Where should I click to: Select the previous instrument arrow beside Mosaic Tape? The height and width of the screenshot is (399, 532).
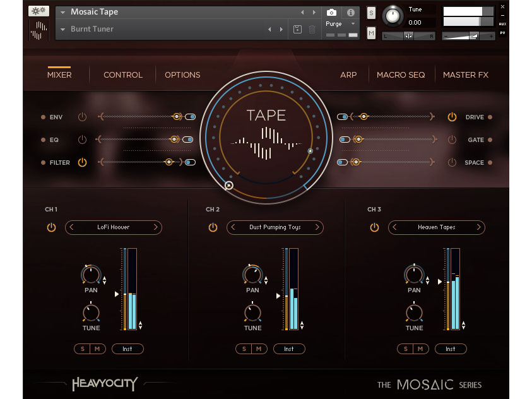pyautogui.click(x=302, y=12)
